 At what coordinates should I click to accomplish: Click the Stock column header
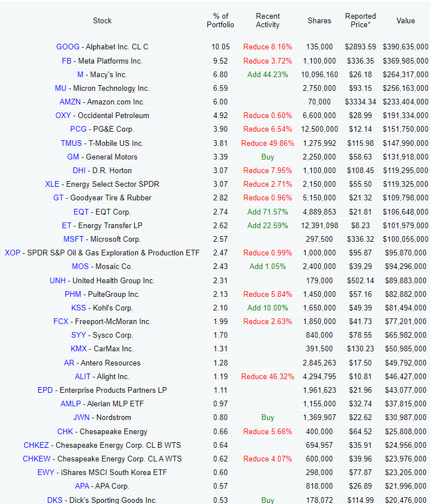[x=102, y=21]
